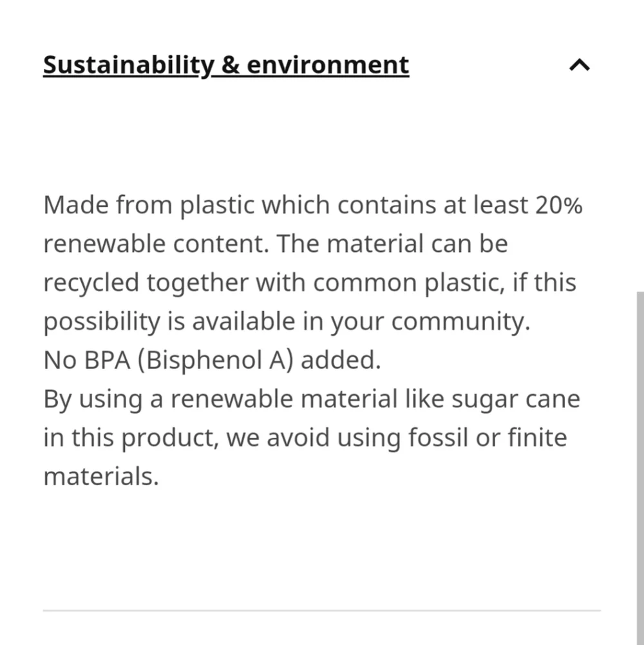Image resolution: width=644 pixels, height=645 pixels.
Task: Click the Sustainability & environment heading
Action: 226,65
